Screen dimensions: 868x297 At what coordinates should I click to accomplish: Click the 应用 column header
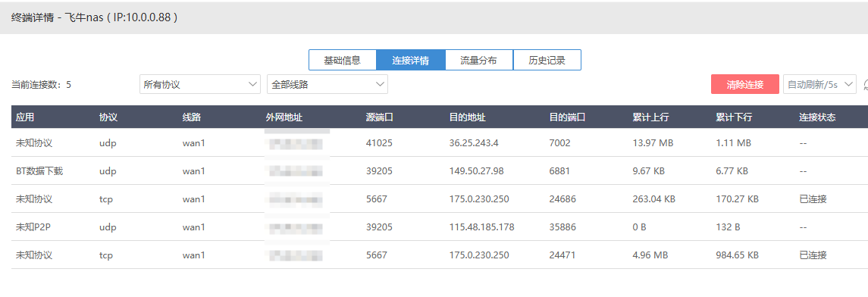point(25,117)
